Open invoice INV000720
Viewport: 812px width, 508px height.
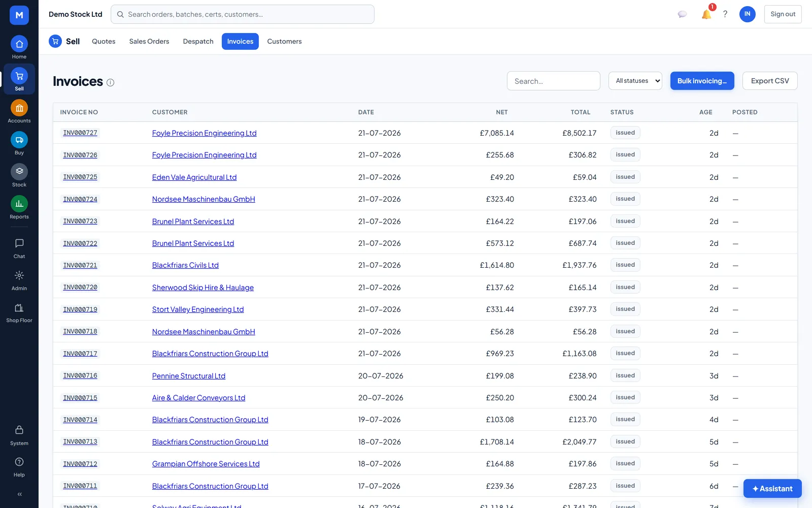coord(80,287)
